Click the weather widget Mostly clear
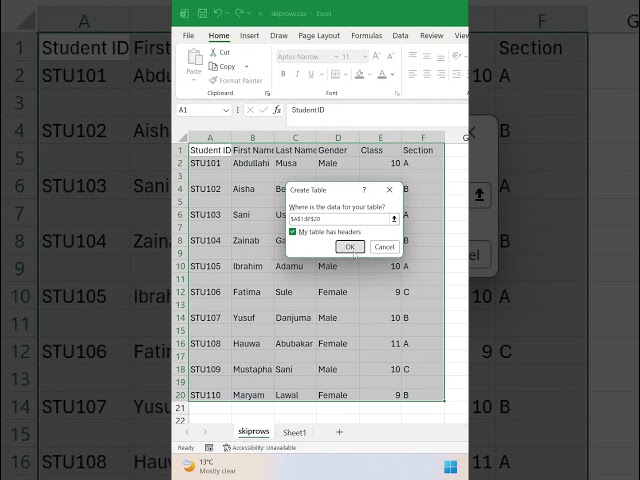The width and height of the screenshot is (640, 480). coord(209,467)
